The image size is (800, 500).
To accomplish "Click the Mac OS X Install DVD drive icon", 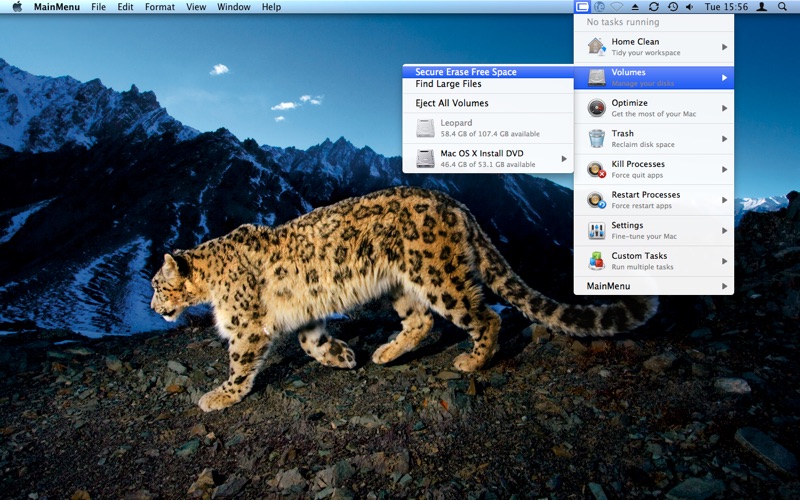I will [x=425, y=158].
